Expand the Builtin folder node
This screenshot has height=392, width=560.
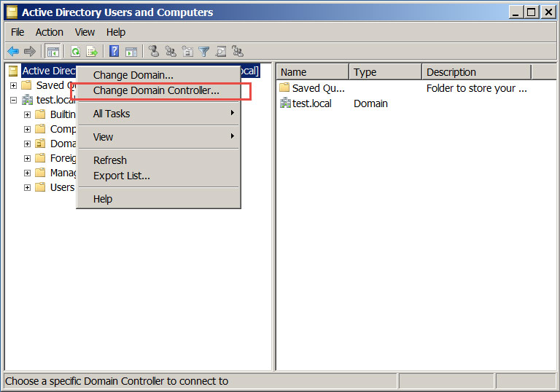pyautogui.click(x=28, y=114)
